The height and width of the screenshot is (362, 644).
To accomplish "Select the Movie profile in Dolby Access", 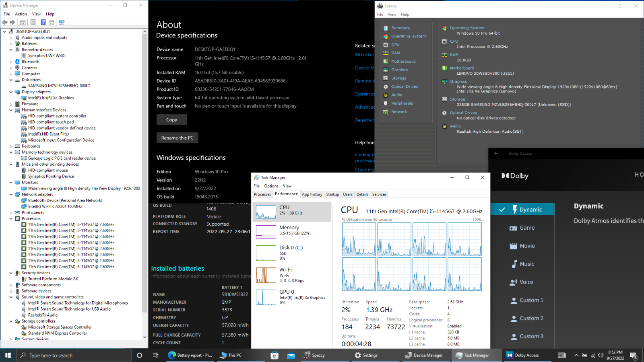I will (x=522, y=246).
